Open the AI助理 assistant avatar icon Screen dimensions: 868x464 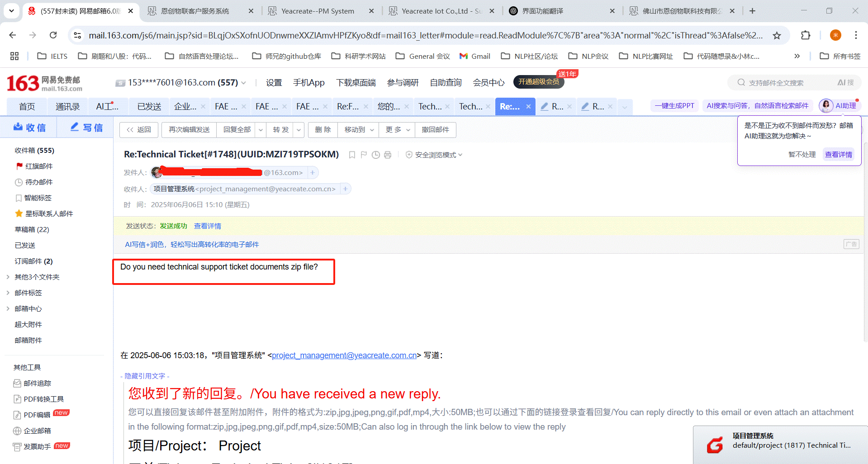coord(826,106)
